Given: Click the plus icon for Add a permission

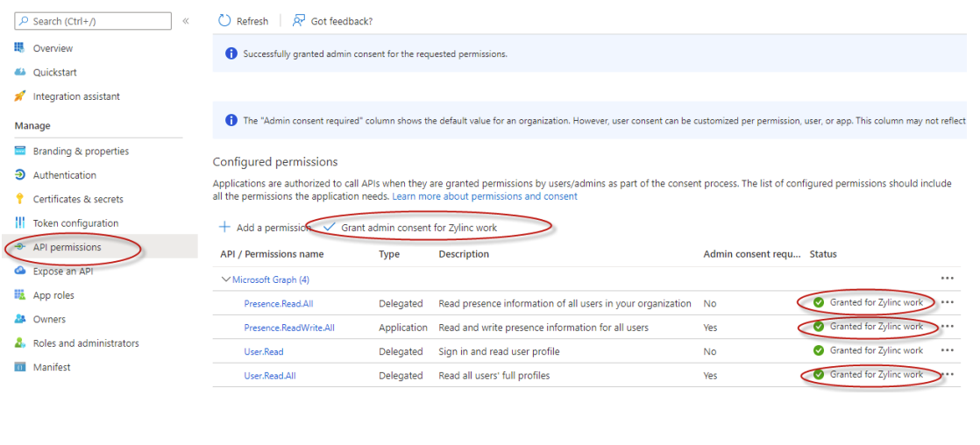Looking at the screenshot, I should click(x=224, y=227).
